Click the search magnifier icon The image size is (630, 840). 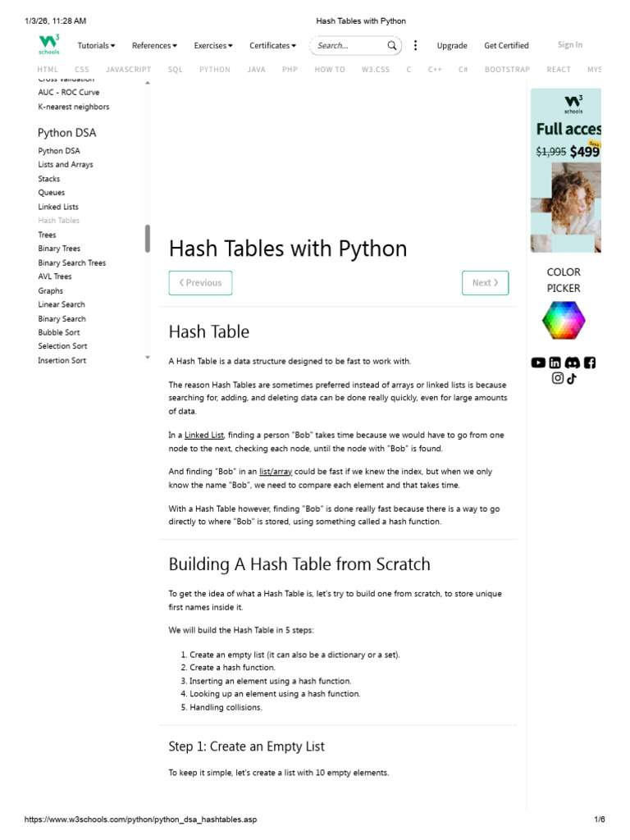pos(392,46)
